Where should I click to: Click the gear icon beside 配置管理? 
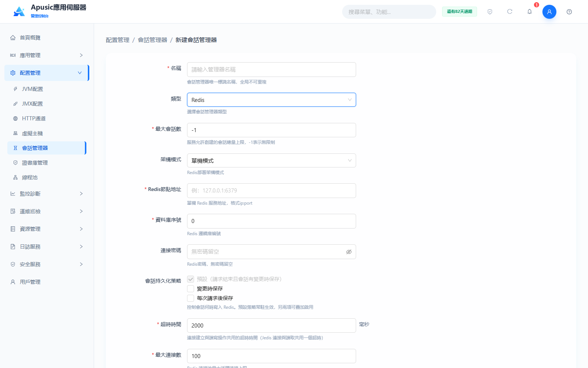point(13,73)
